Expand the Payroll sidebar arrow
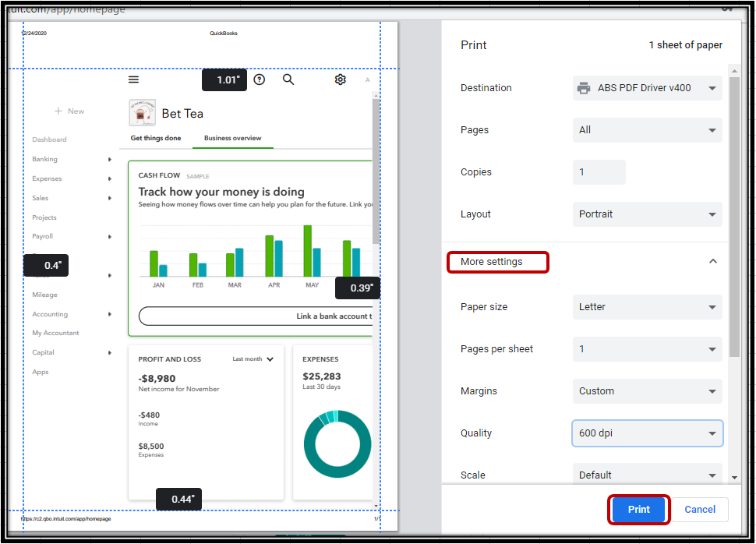This screenshot has width=756, height=544. tap(110, 237)
